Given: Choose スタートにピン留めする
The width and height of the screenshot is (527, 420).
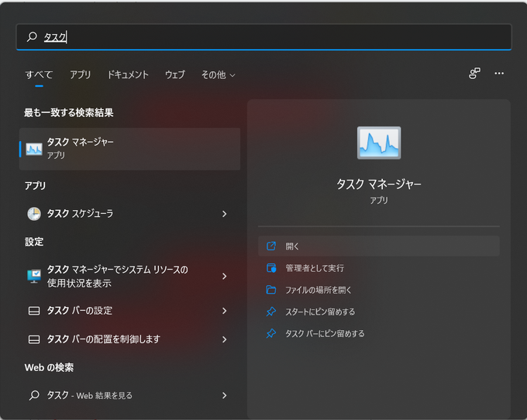Looking at the screenshot, I should coord(379,312).
